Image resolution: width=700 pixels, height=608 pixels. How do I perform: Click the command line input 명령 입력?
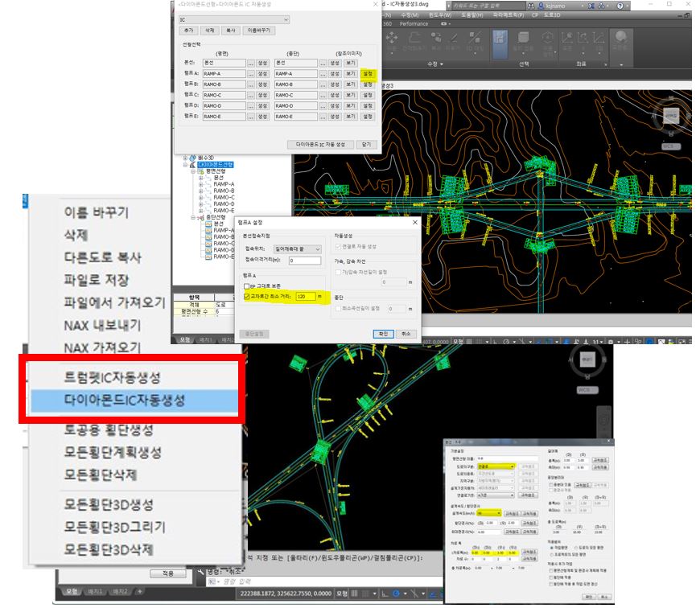click(326, 581)
